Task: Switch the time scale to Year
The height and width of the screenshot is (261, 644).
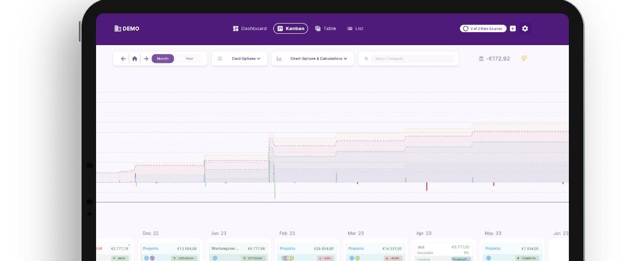Action: (189, 59)
